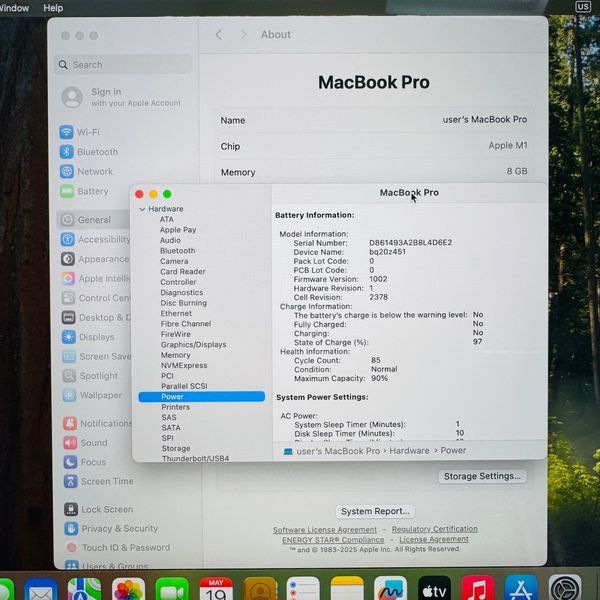This screenshot has height=600, width=600.
Task: Open Bluetooth in System Settings sidebar
Action: coord(89,152)
